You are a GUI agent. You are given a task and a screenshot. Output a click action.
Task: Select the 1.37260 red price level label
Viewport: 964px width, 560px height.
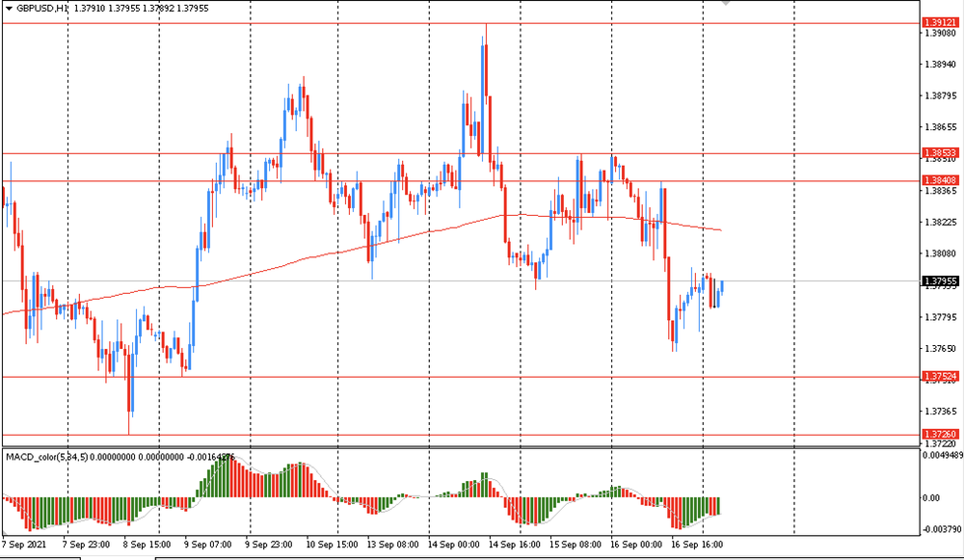pos(941,434)
